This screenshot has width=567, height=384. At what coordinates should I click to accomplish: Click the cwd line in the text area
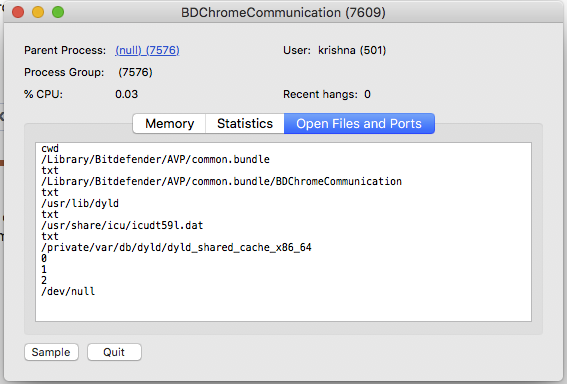tap(50, 149)
